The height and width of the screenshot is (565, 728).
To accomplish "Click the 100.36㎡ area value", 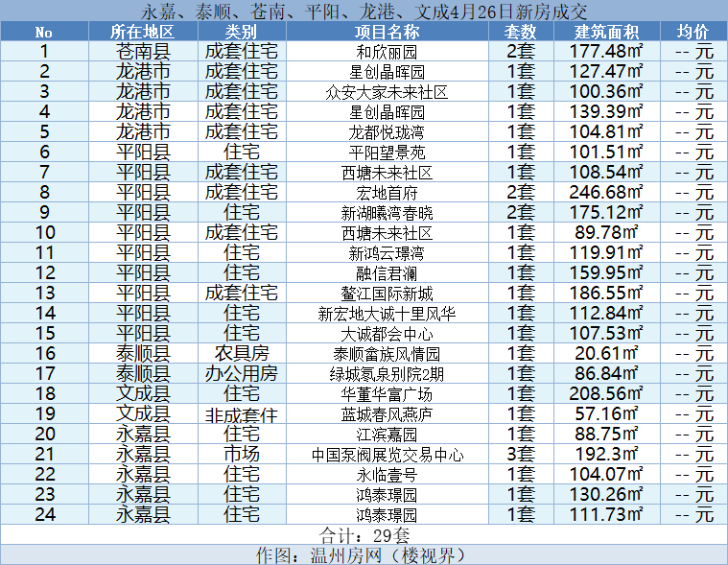I will pyautogui.click(x=606, y=91).
